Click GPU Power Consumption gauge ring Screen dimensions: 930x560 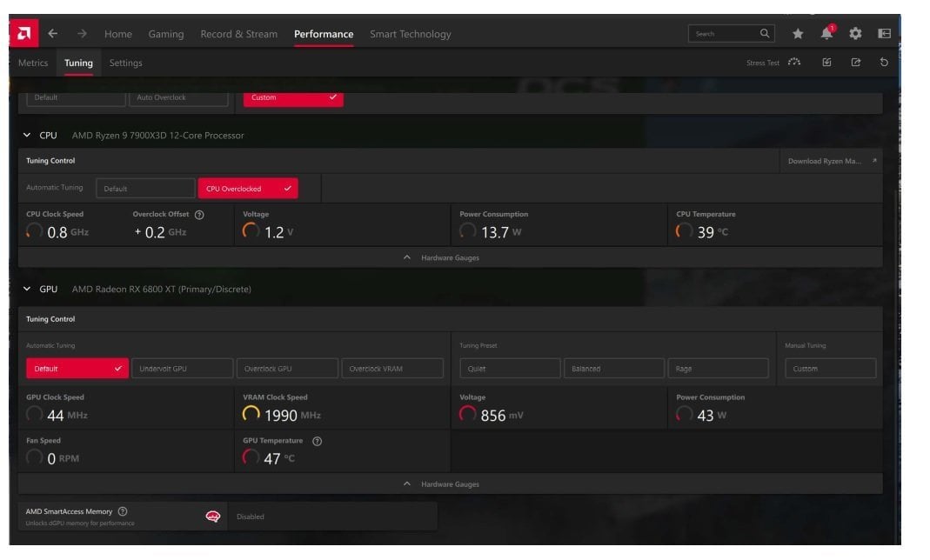(685, 414)
